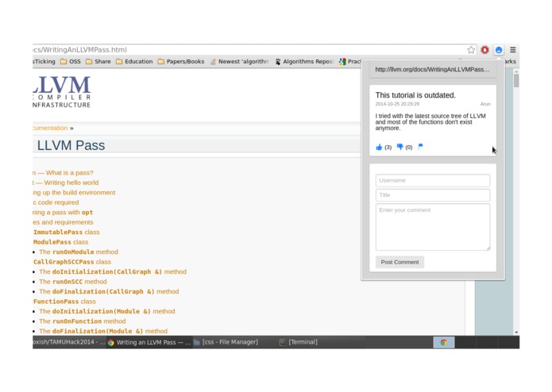552x392 pixels.
Task: Switch to TAMUHack2014 taskbar window
Action: (68, 342)
